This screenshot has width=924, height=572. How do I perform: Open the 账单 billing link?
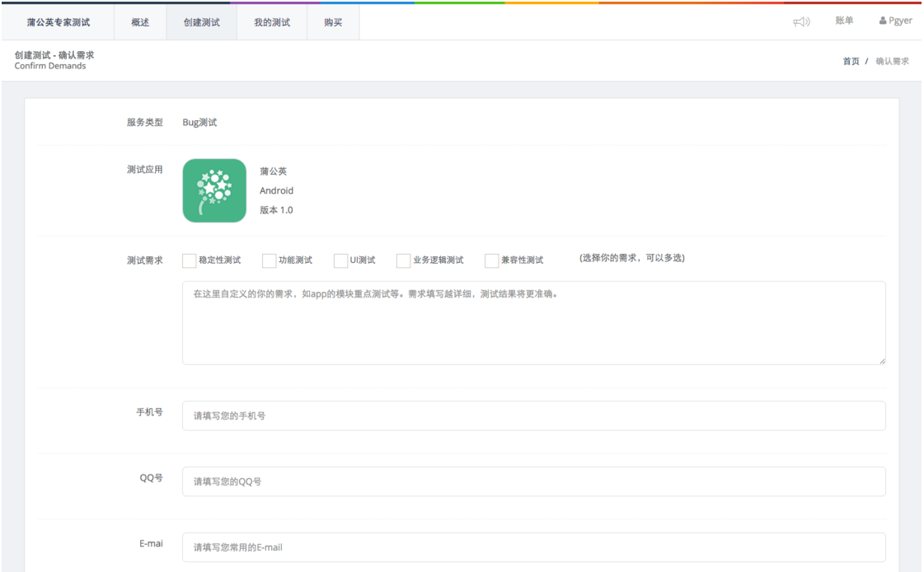pos(844,21)
